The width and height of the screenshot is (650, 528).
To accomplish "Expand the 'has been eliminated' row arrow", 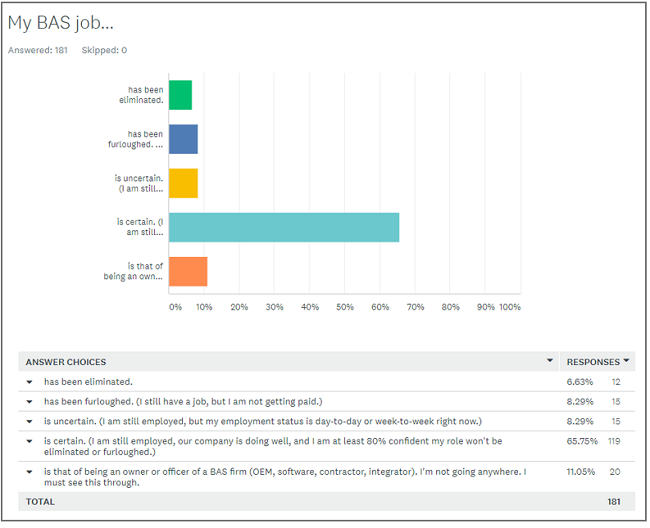I will (x=29, y=382).
